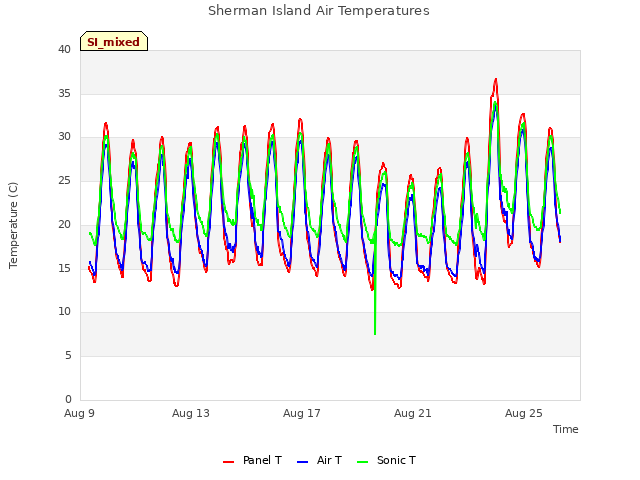Image resolution: width=640 pixels, height=480 pixels.
Task: Click the Time axis title
Action: point(566,429)
